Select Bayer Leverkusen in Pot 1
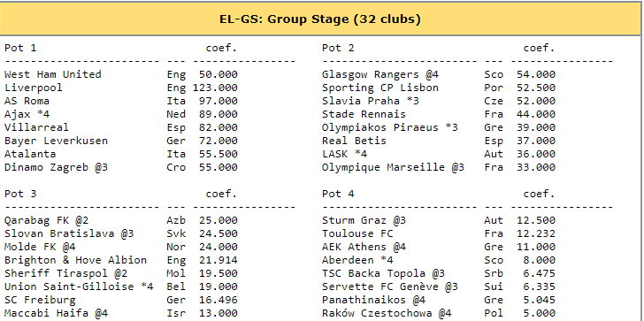644x321 pixels. tap(56, 141)
